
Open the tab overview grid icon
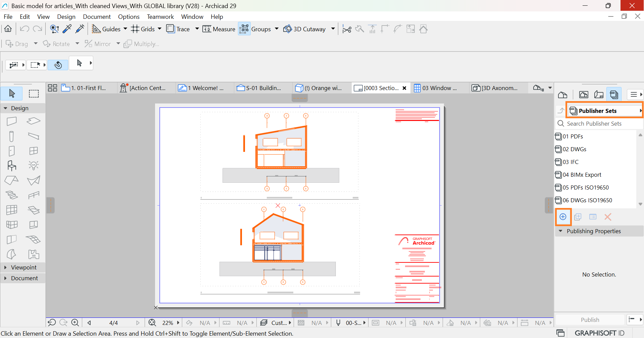53,88
